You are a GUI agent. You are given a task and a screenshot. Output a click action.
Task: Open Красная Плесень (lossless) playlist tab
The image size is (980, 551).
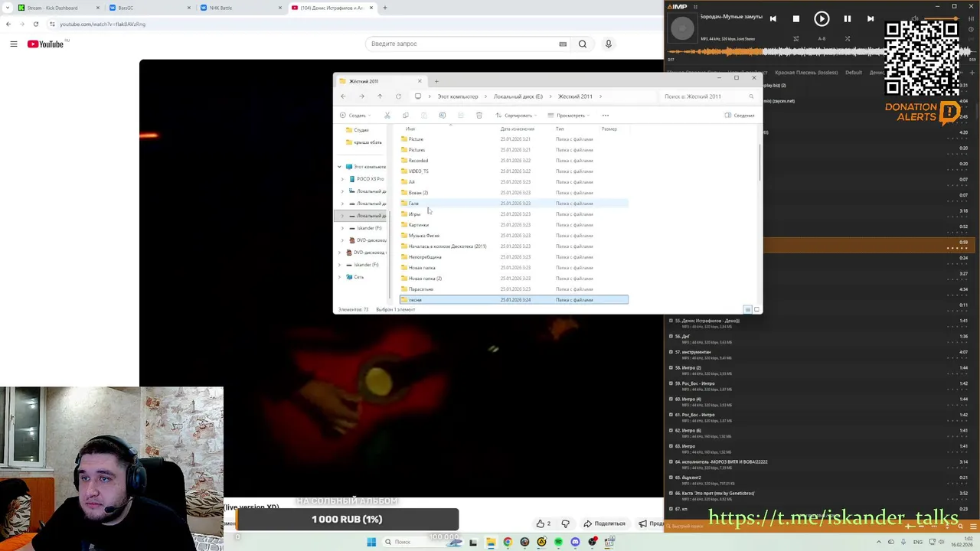(806, 73)
